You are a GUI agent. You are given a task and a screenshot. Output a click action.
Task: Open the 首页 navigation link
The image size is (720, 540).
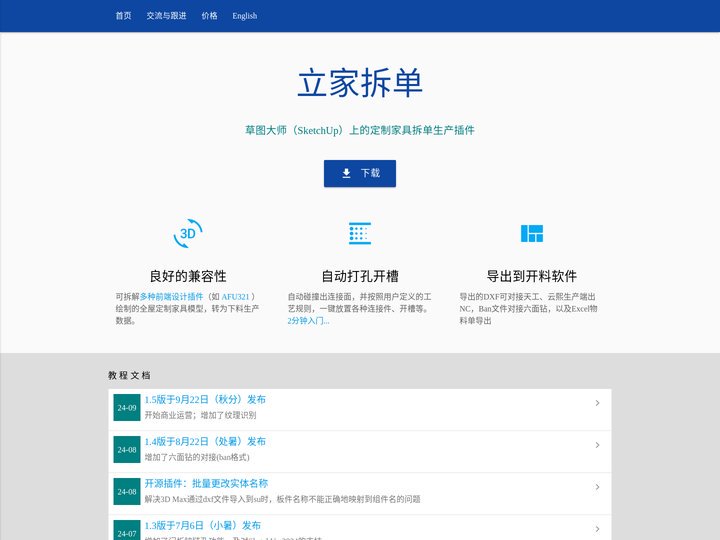(x=123, y=16)
